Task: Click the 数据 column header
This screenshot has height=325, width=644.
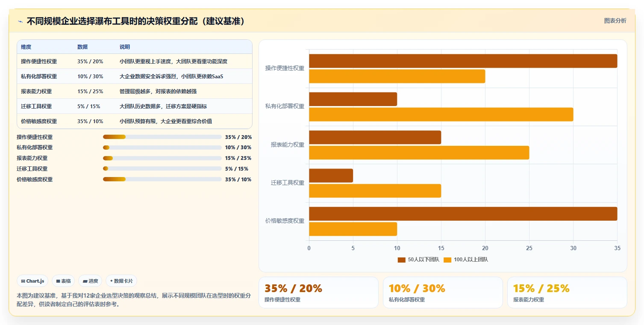Action: click(82, 47)
